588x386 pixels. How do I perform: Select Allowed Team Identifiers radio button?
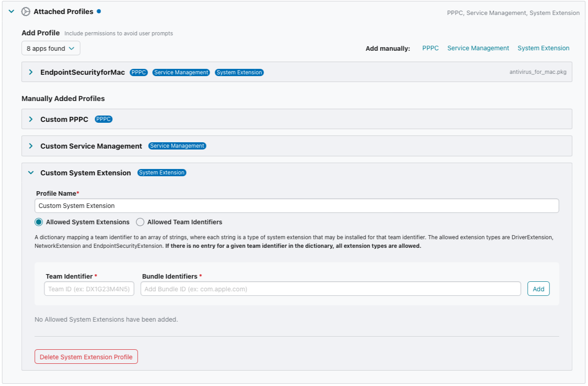pyautogui.click(x=140, y=222)
